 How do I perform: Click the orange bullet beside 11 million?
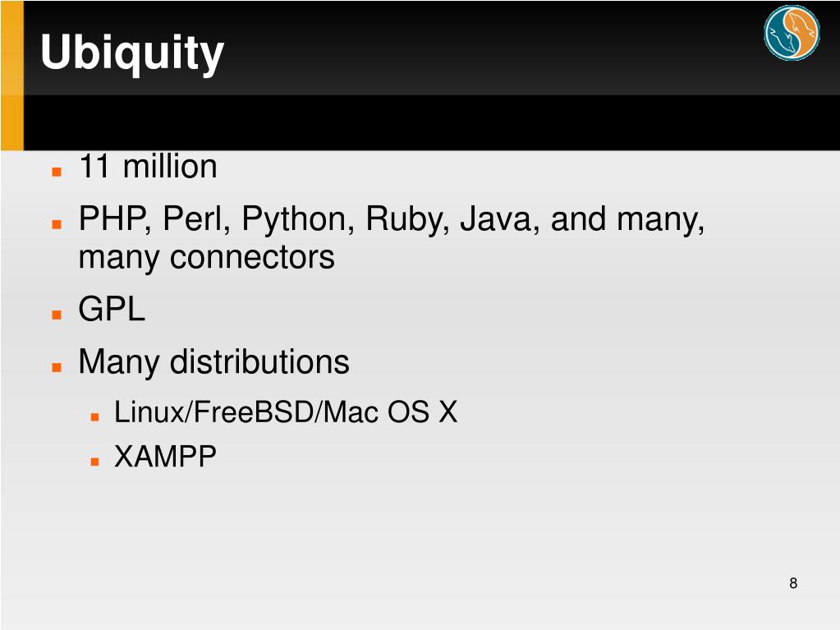tap(57, 172)
